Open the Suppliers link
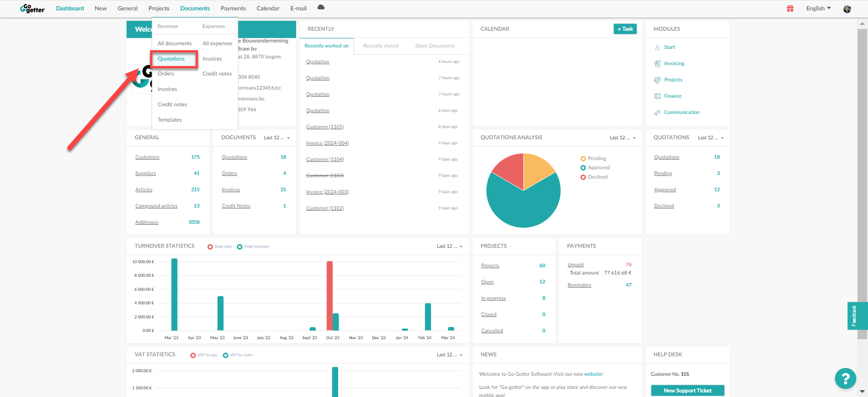This screenshot has height=397, width=868. (x=146, y=173)
